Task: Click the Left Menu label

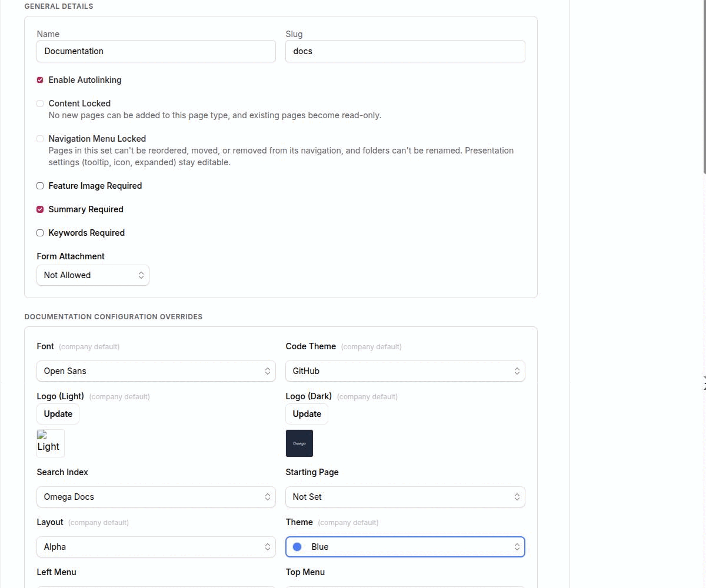Action: coord(56,572)
